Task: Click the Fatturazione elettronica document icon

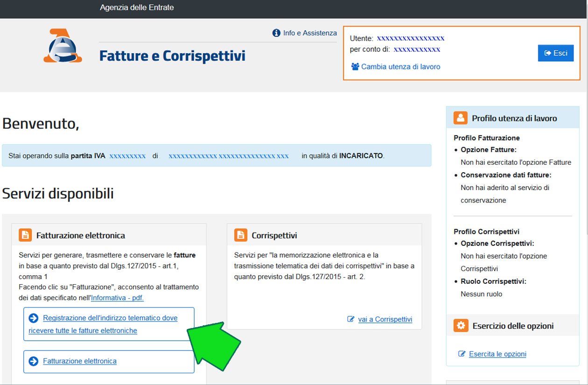Action: (x=25, y=235)
